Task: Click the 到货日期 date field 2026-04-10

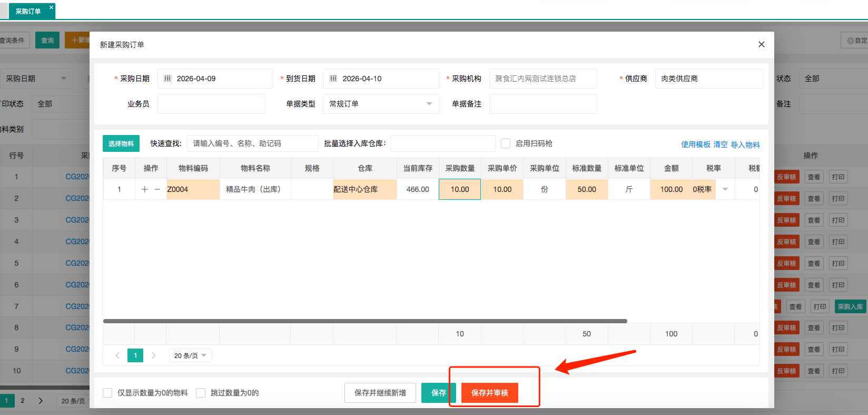Action: point(381,79)
